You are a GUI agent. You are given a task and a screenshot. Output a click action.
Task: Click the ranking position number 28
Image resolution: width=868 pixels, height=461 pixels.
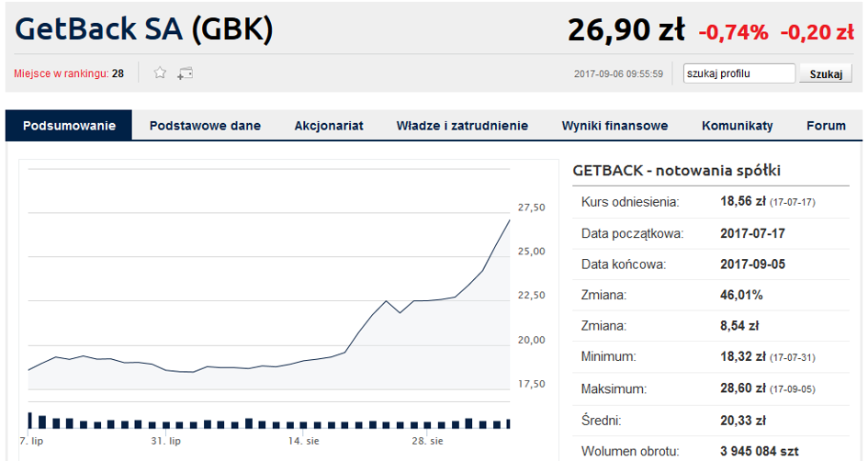tap(118, 73)
